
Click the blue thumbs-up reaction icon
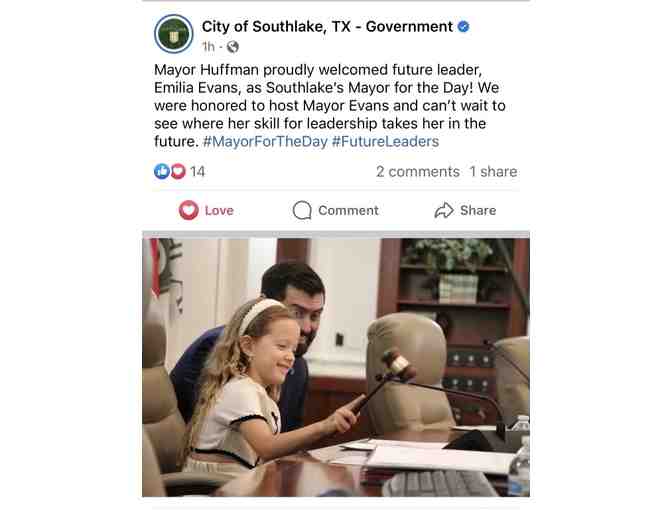tap(162, 171)
